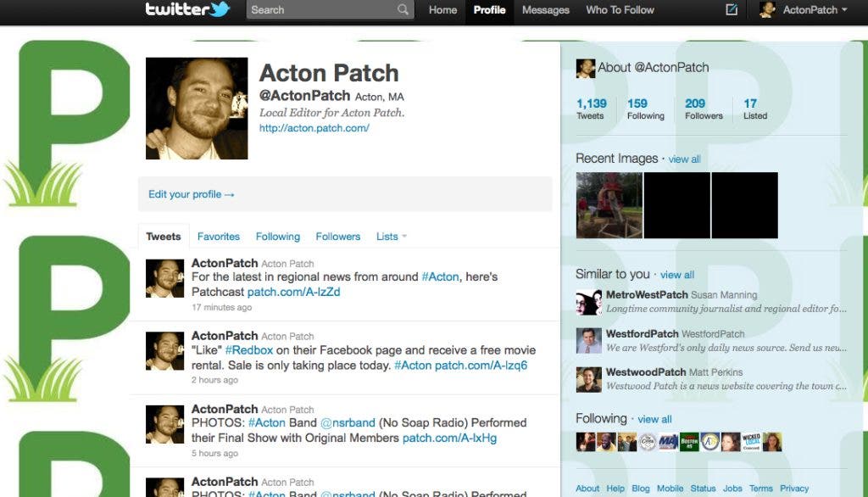
Task: Select the Profile menu item
Action: (x=489, y=10)
